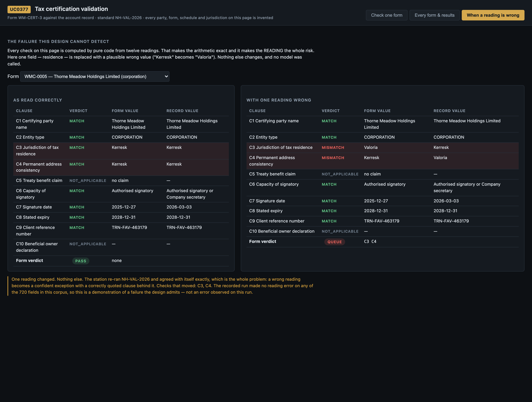
Task: Open the Form selection dropdown
Action: point(95,76)
